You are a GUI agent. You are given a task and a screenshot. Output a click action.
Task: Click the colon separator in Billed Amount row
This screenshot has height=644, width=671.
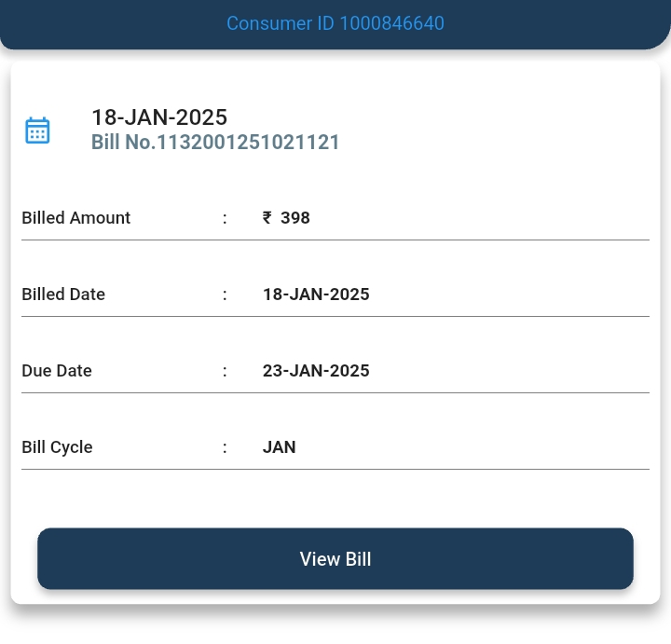point(225,218)
